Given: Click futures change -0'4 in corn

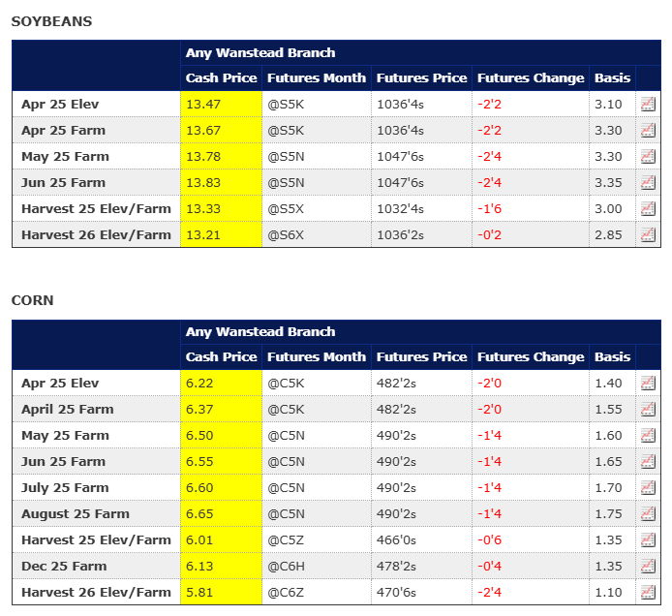Looking at the screenshot, I should (x=489, y=566).
